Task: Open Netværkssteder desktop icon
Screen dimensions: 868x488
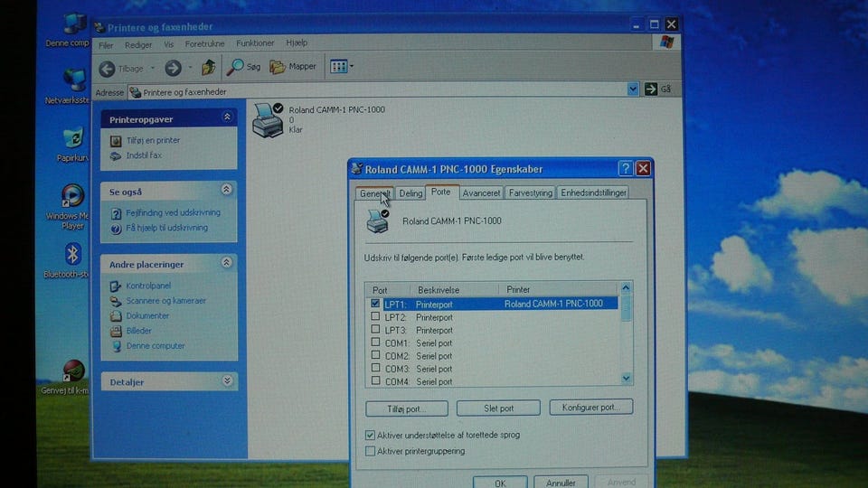Action: pos(74,80)
